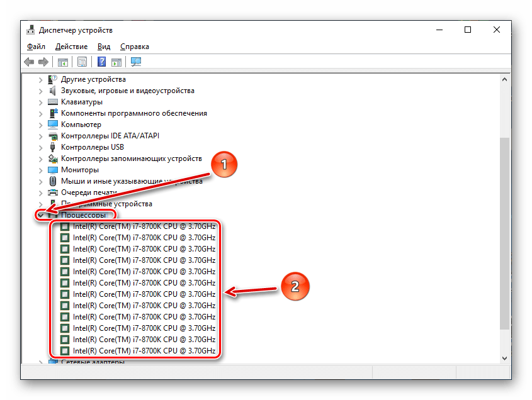The image size is (532, 400).
Task: Click the Device Manager icon in the title bar
Action: (30, 30)
